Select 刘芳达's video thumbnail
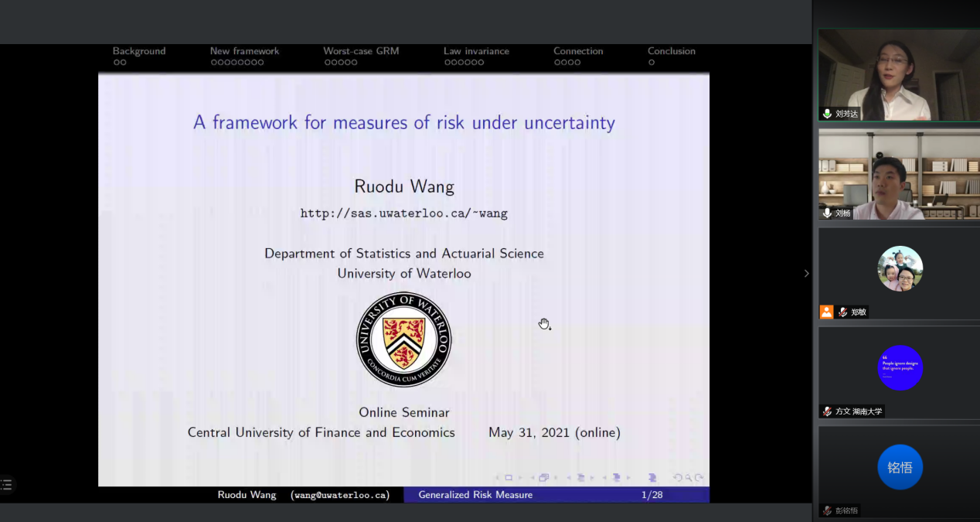980x522 pixels. [899, 75]
